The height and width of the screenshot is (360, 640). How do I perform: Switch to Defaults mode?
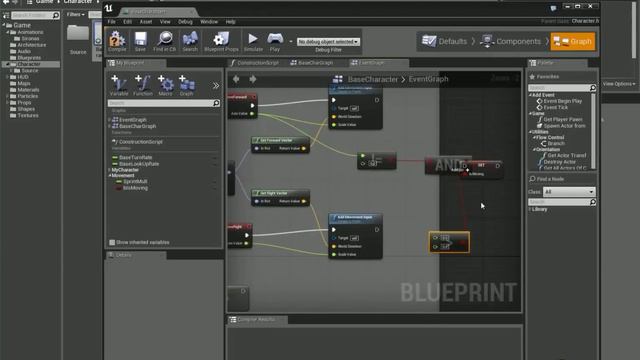click(x=444, y=41)
